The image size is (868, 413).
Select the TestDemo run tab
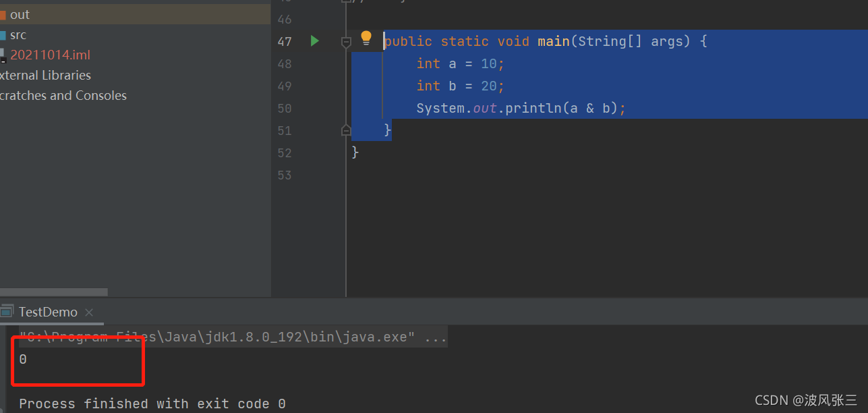[48, 312]
